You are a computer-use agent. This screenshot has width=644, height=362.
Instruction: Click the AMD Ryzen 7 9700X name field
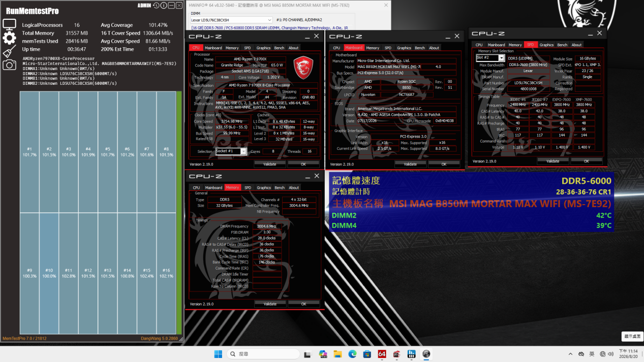(250, 59)
